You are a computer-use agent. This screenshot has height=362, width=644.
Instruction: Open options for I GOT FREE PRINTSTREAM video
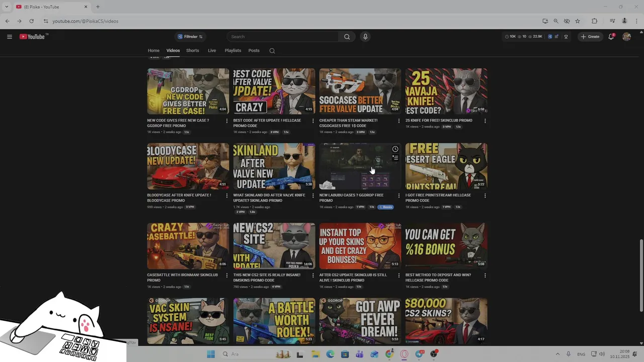click(485, 195)
